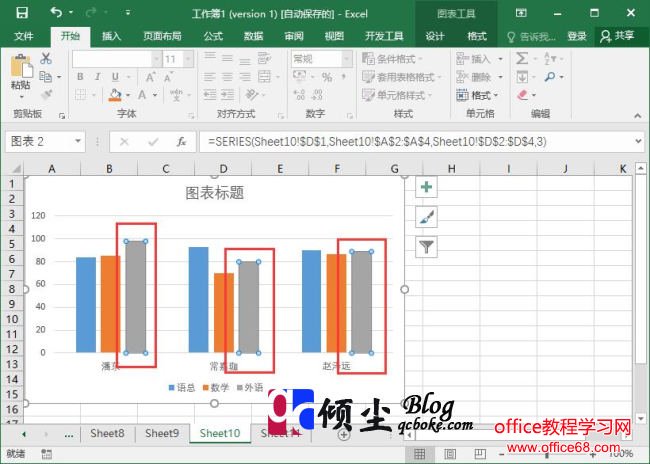This screenshot has height=464, width=650.
Task: Switch to the Sheet9 tab
Action: tap(162, 433)
